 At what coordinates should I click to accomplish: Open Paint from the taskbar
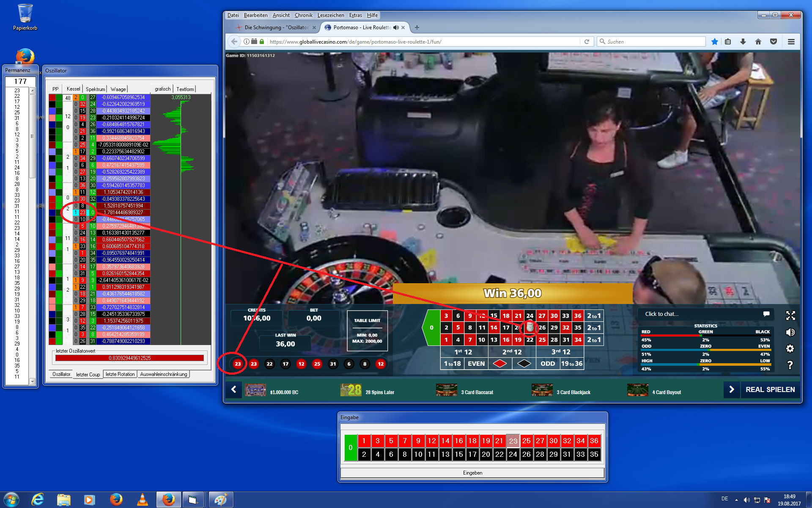pos(220,500)
